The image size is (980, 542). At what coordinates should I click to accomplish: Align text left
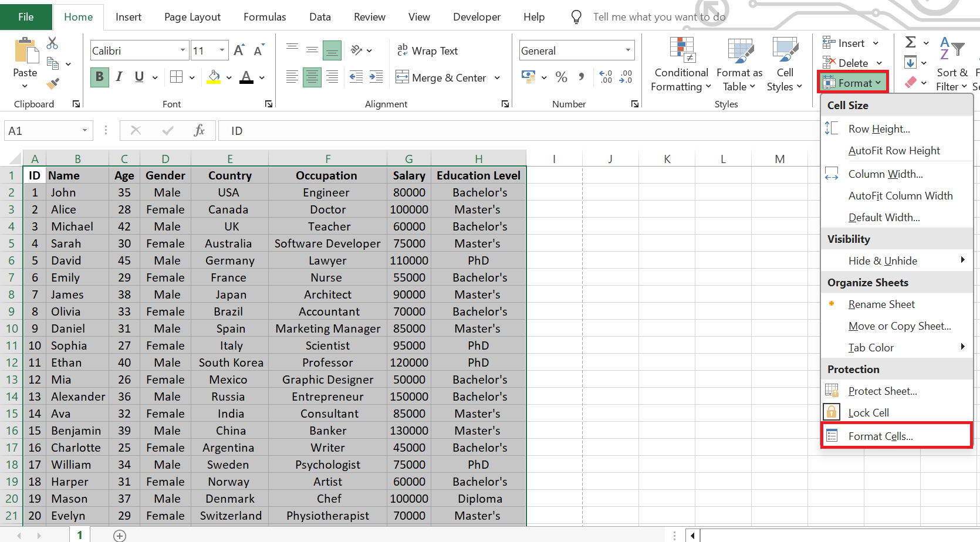coord(292,77)
